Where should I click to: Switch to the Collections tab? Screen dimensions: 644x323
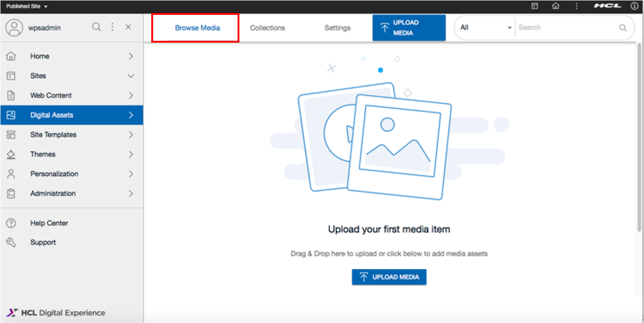267,28
